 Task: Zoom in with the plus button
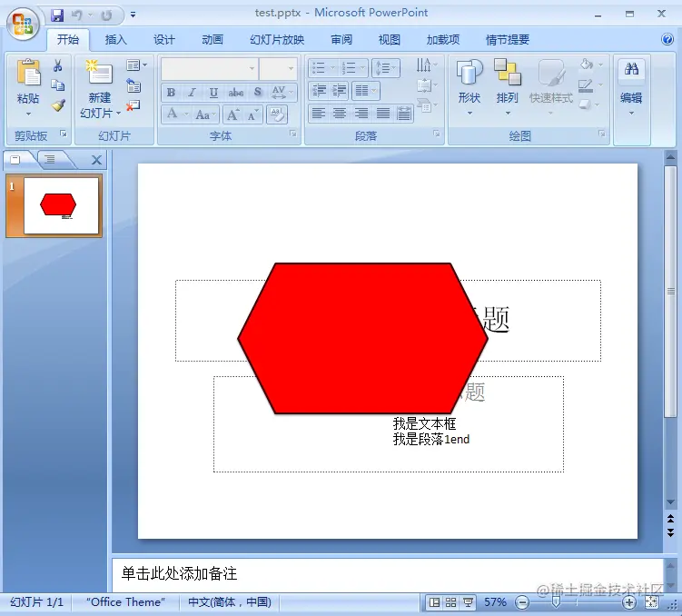(x=629, y=602)
